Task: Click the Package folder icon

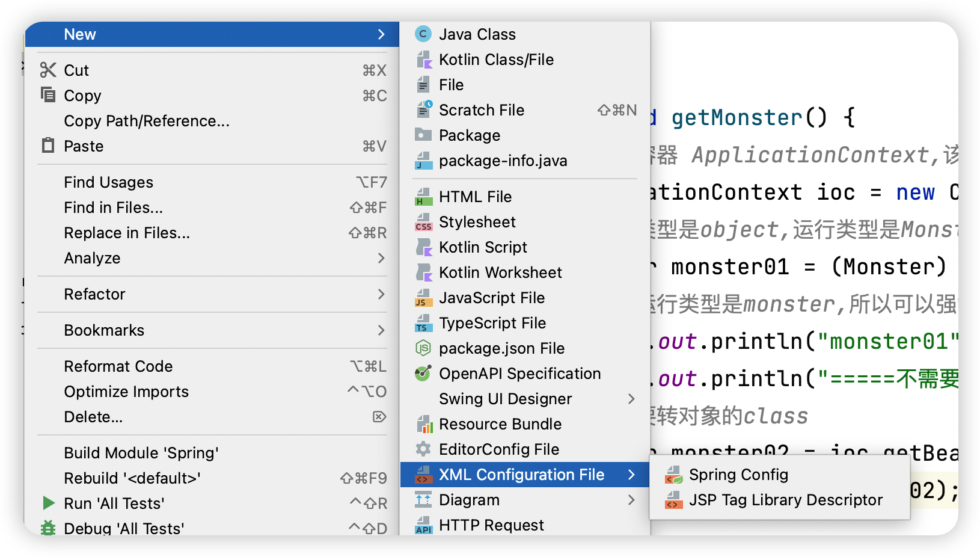Action: [x=423, y=135]
